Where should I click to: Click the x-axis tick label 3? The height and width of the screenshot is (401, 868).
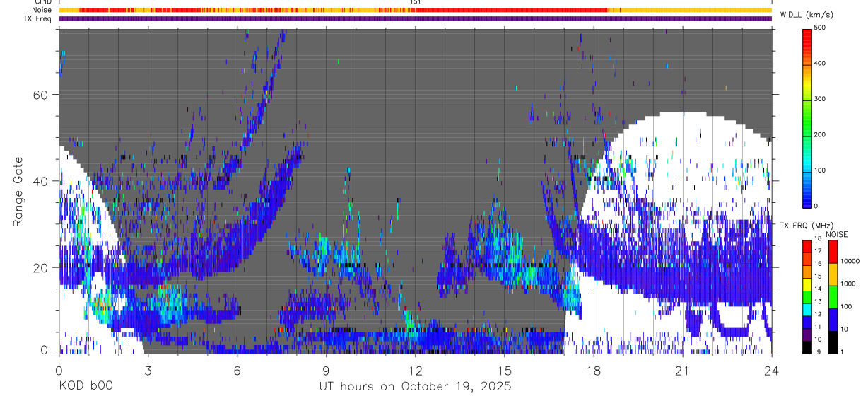(x=148, y=371)
